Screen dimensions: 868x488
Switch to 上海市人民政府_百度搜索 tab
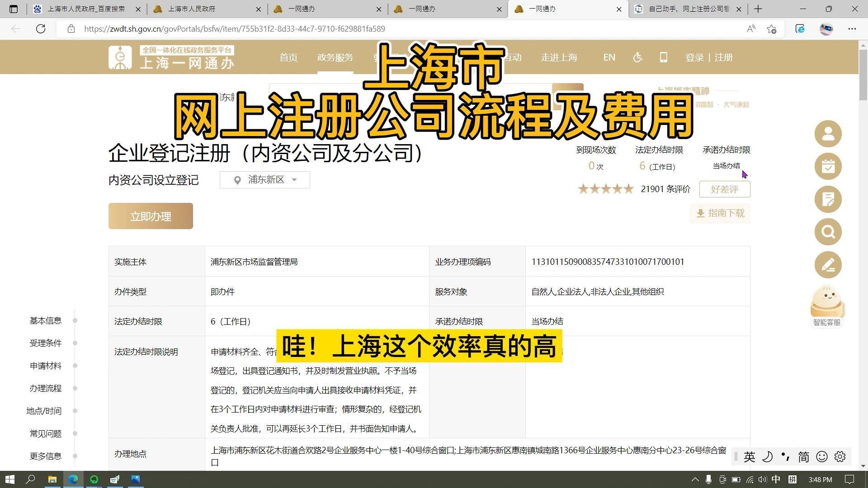pyautogui.click(x=87, y=9)
